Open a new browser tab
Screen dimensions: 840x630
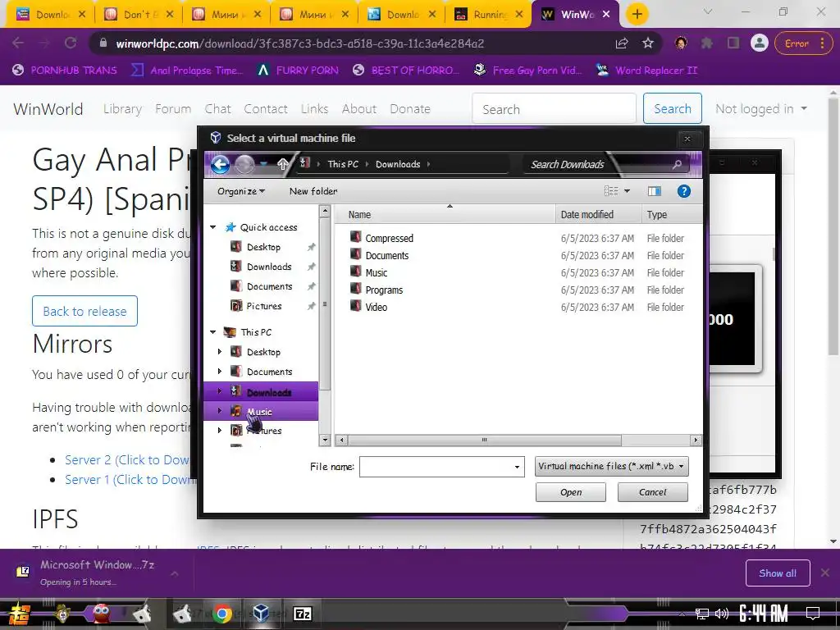(637, 14)
